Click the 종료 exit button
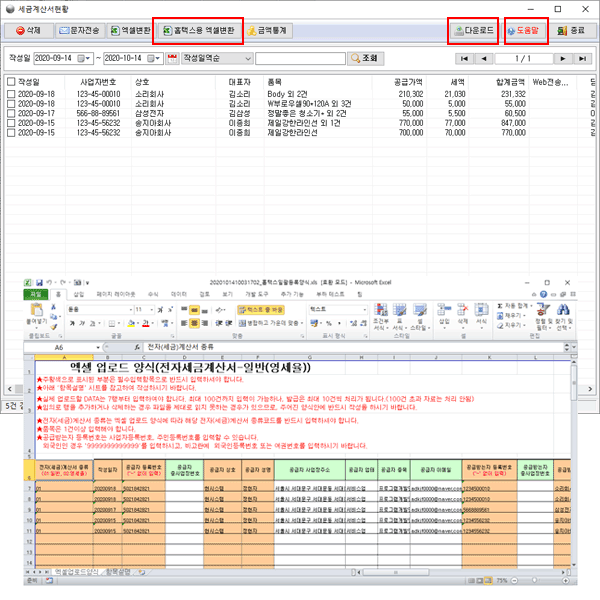The width and height of the screenshot is (600, 600). point(571,31)
